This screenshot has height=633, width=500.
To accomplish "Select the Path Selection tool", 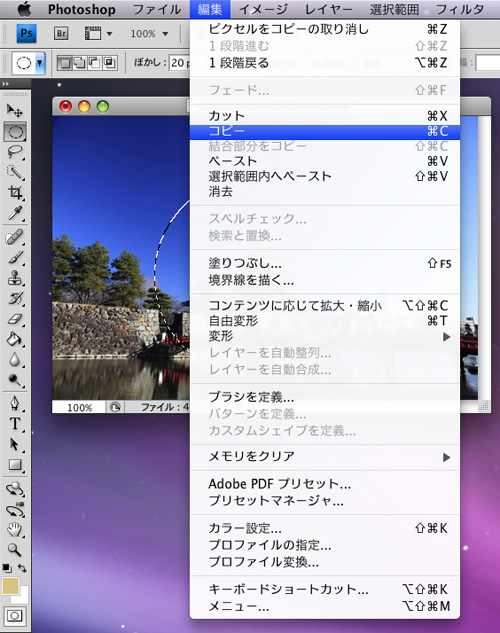I will [x=15, y=444].
